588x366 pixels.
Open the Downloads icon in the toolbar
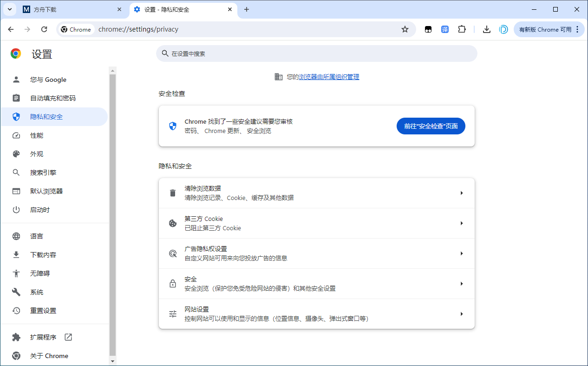pos(487,29)
